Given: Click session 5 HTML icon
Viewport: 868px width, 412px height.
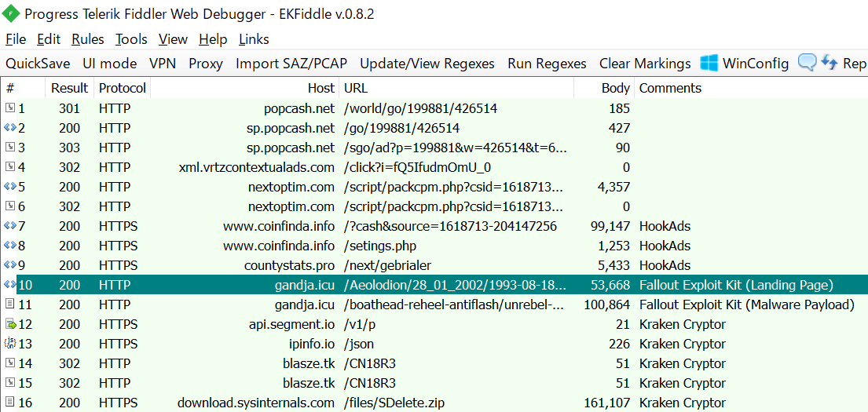Looking at the screenshot, I should (10, 186).
